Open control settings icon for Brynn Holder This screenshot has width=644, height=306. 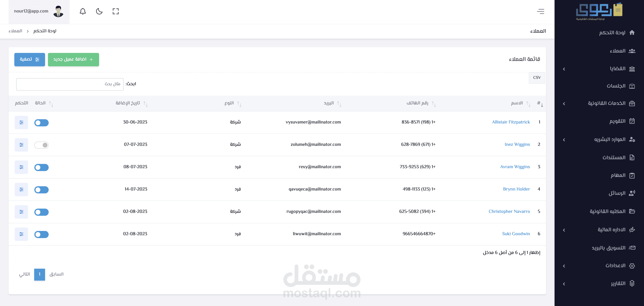[x=21, y=189]
